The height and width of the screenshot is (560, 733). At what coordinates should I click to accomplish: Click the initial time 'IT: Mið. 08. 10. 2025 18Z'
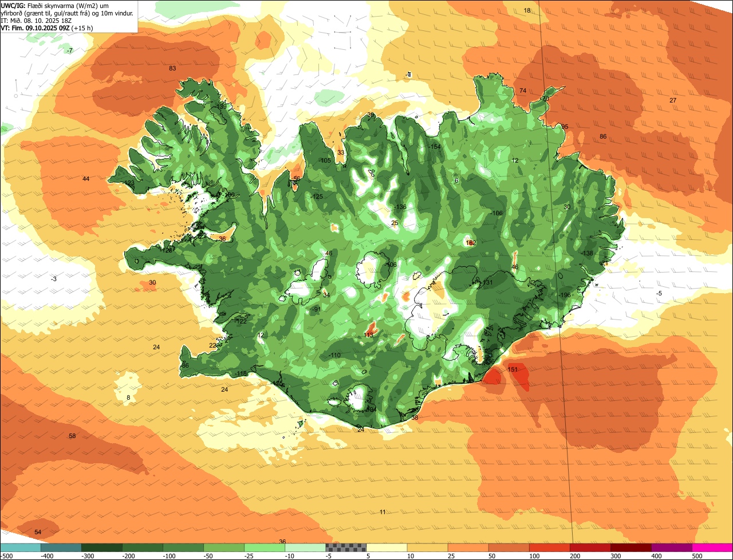36,20
